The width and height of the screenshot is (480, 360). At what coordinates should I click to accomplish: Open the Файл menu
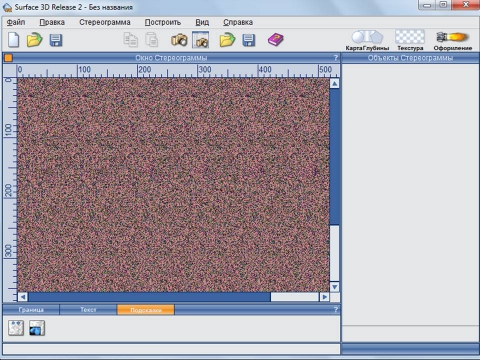16,22
